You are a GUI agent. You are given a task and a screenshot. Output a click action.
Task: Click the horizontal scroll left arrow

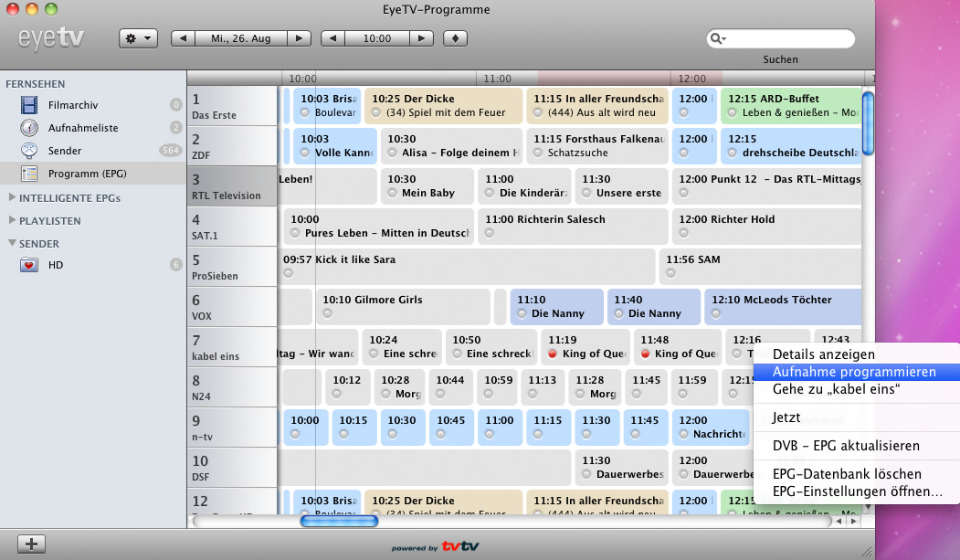[x=839, y=522]
